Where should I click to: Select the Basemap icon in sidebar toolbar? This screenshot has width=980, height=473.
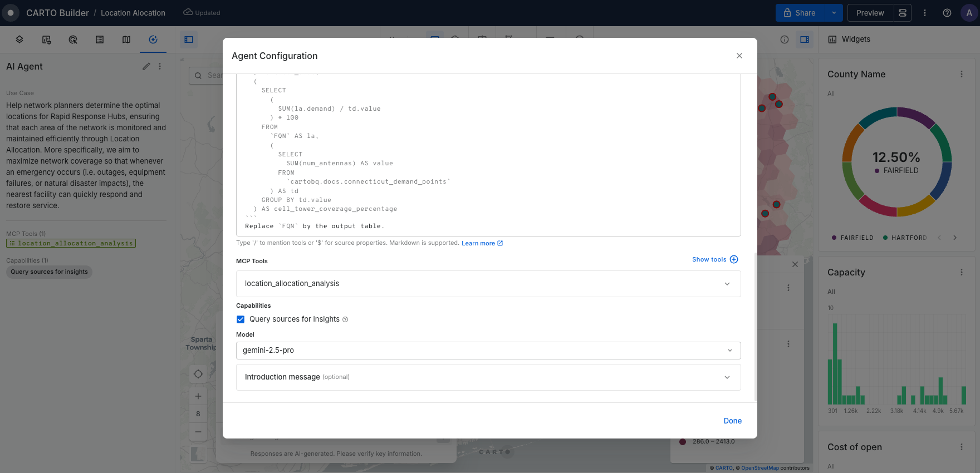pos(126,40)
